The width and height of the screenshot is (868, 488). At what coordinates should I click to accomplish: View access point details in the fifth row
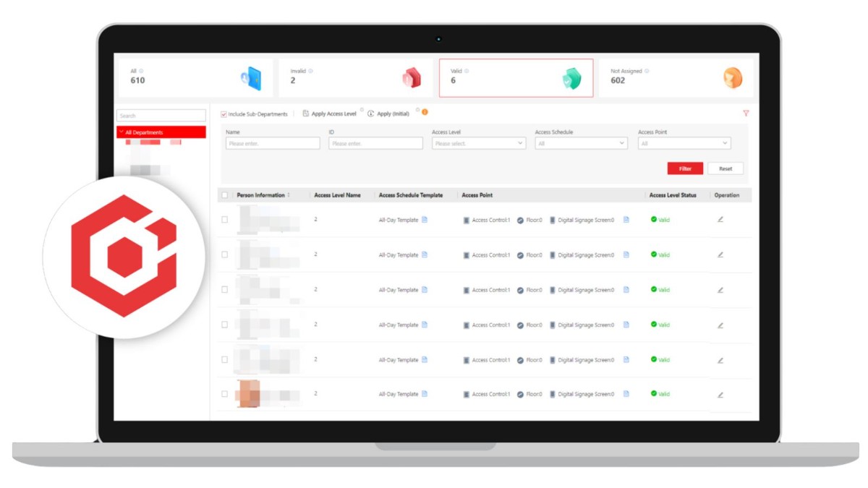click(626, 359)
